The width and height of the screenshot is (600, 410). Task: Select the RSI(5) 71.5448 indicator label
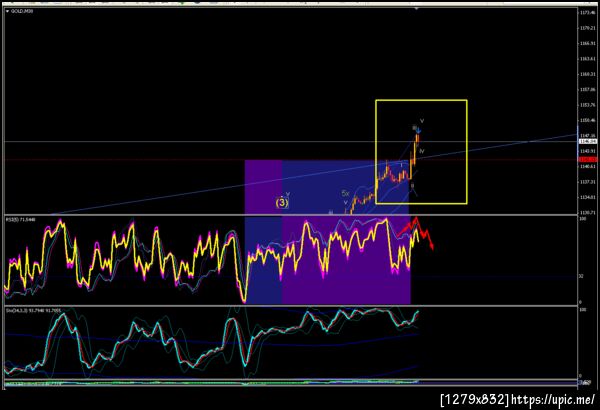pyautogui.click(x=20, y=220)
